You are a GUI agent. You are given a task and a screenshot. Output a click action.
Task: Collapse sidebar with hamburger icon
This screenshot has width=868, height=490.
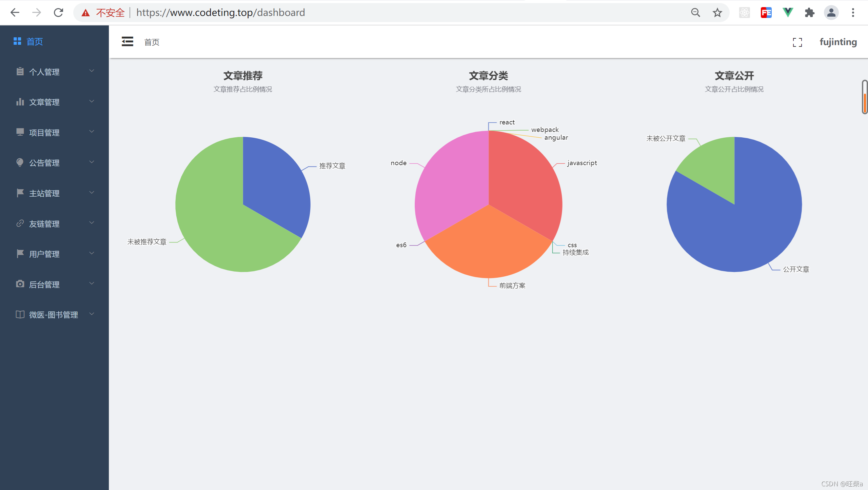pyautogui.click(x=127, y=42)
